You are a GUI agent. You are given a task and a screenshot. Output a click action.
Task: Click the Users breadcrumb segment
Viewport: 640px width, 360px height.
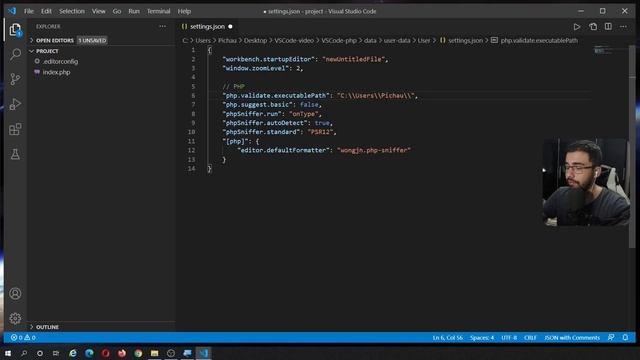[x=203, y=40]
